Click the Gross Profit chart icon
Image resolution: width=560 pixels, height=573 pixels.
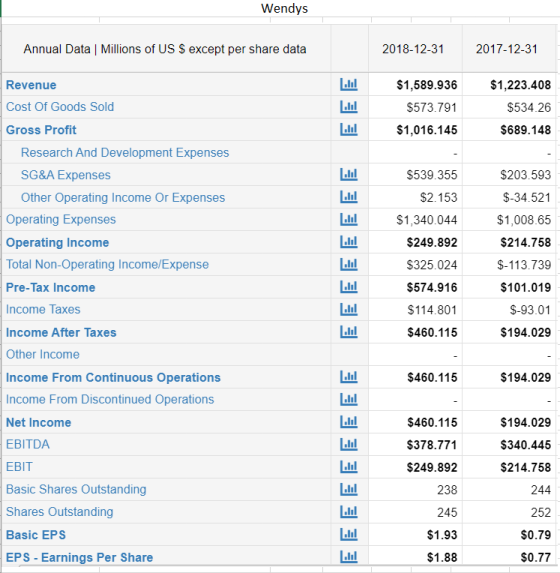pos(349,129)
